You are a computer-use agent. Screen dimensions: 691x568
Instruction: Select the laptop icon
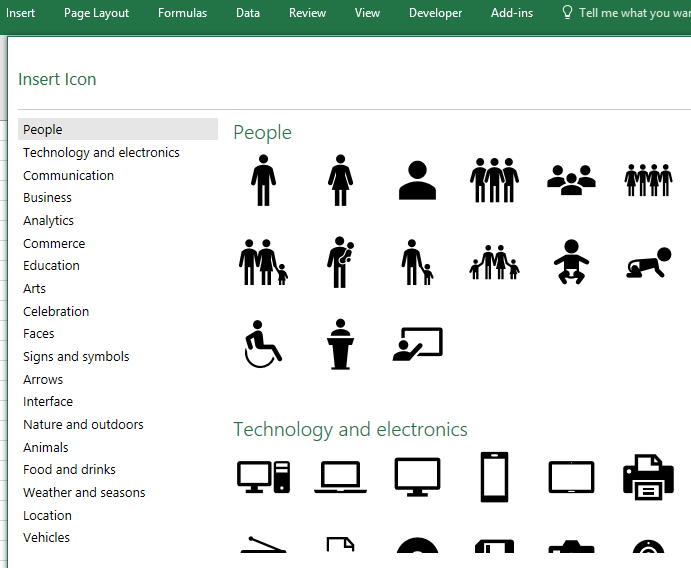(x=341, y=476)
